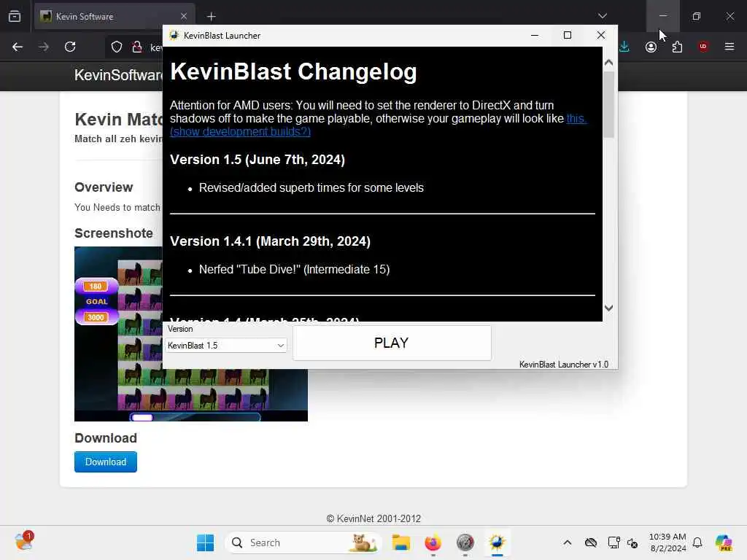The width and height of the screenshot is (747, 560).
Task: Open the Windows Start menu
Action: (205, 542)
